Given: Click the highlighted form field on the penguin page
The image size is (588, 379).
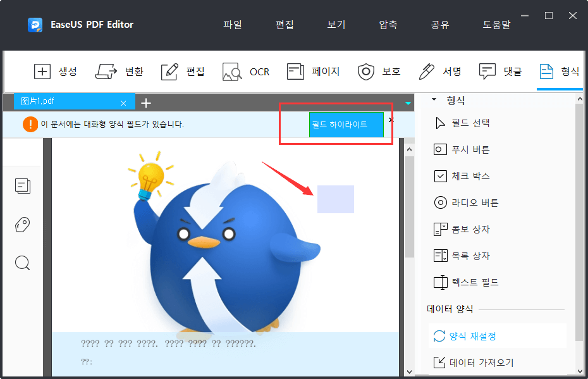Looking at the screenshot, I should coord(336,200).
